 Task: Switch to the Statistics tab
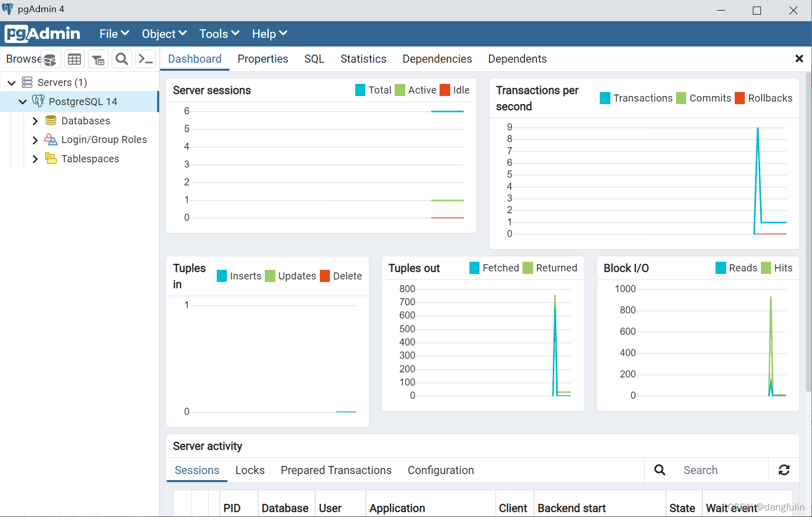363,59
